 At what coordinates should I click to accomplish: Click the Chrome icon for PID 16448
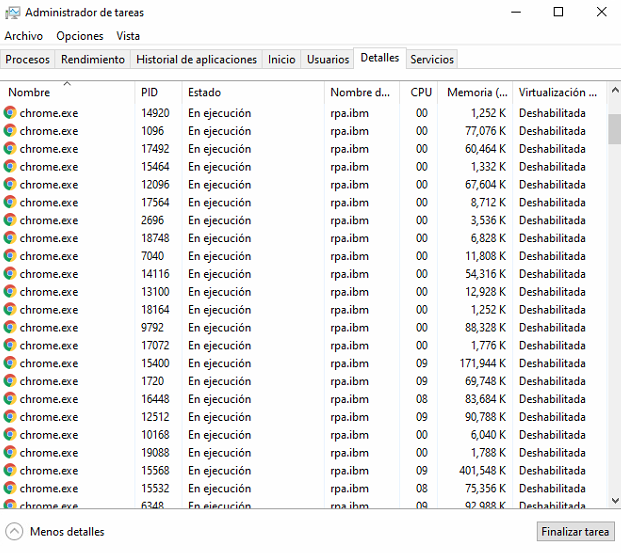click(x=10, y=399)
